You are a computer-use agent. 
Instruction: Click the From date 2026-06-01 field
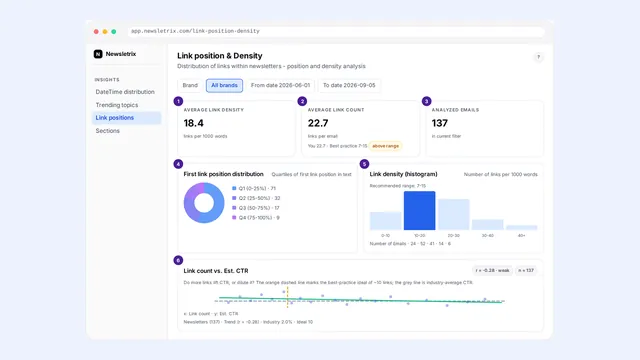(280, 85)
